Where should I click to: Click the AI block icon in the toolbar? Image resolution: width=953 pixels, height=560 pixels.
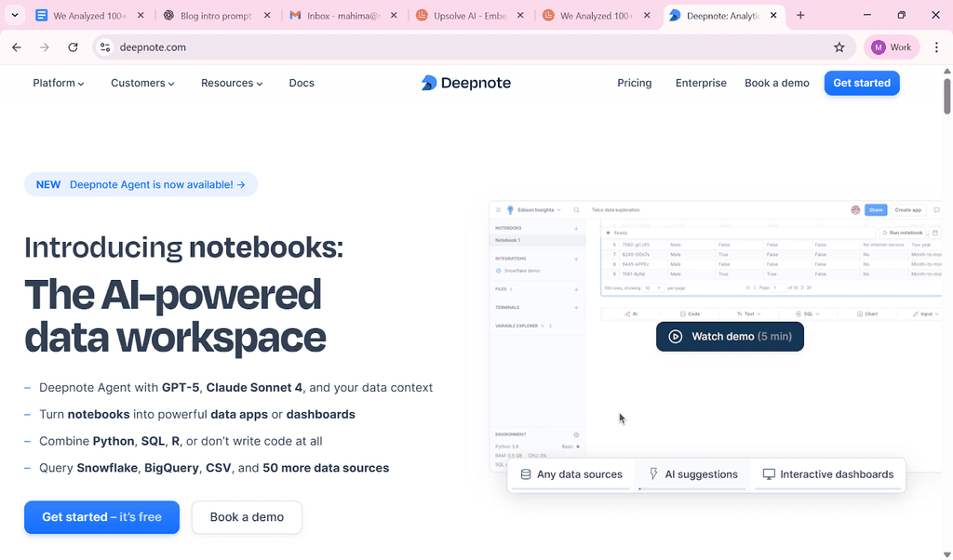pyautogui.click(x=629, y=313)
